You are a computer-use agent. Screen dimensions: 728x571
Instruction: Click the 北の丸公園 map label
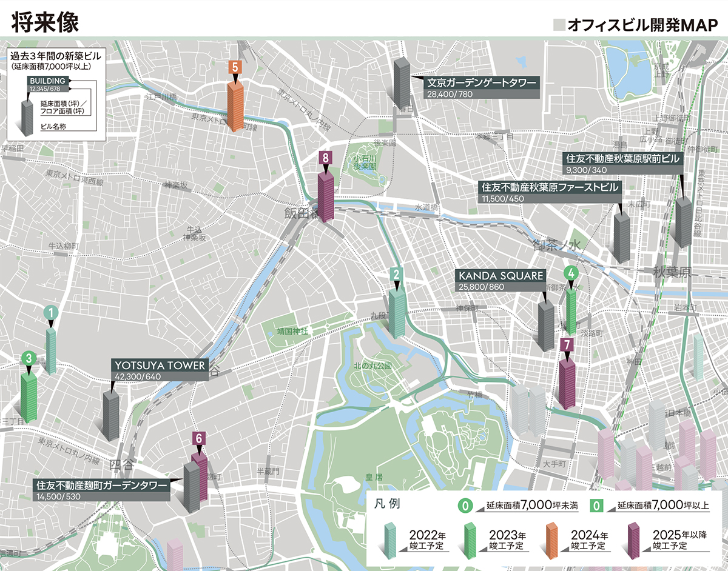pyautogui.click(x=372, y=366)
